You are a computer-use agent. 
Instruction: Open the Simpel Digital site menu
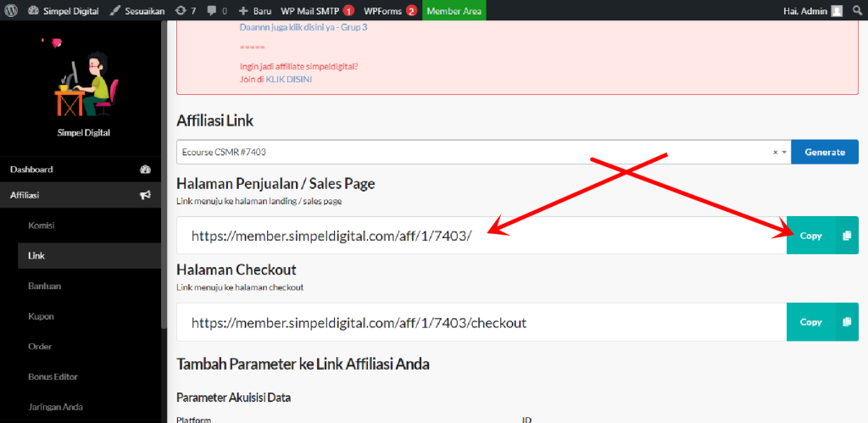(64, 10)
